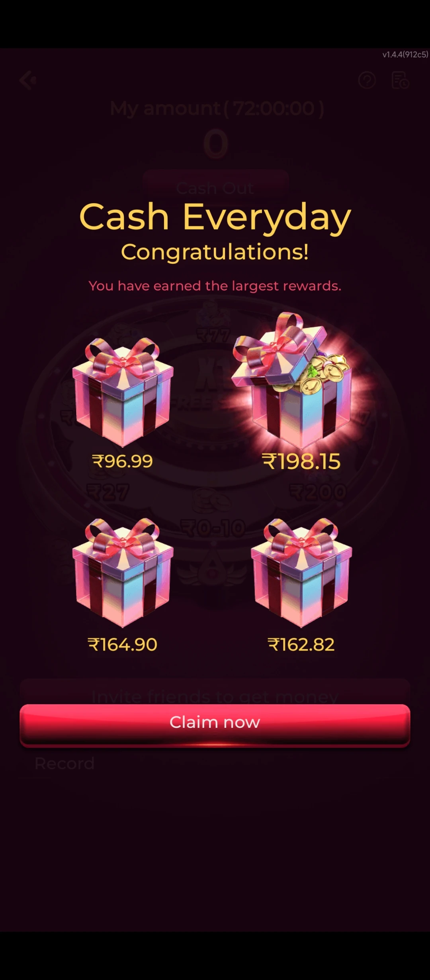The height and width of the screenshot is (980, 430).
Task: Select the ₹96.99 gift box
Action: [123, 392]
